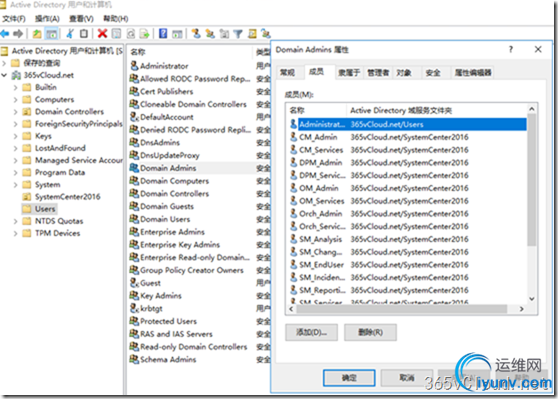Click the Guest account icon
The height and width of the screenshot is (399, 558).
[134, 283]
